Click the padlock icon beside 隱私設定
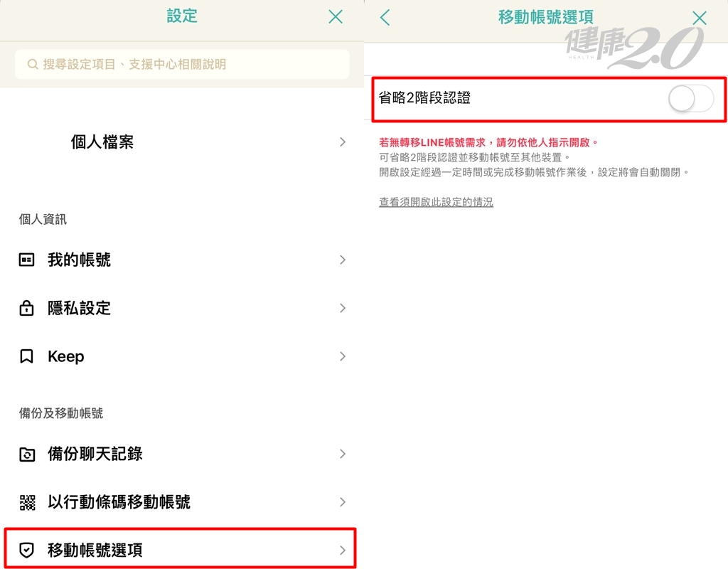Viewport: 728px width, 569px height. coord(26,309)
